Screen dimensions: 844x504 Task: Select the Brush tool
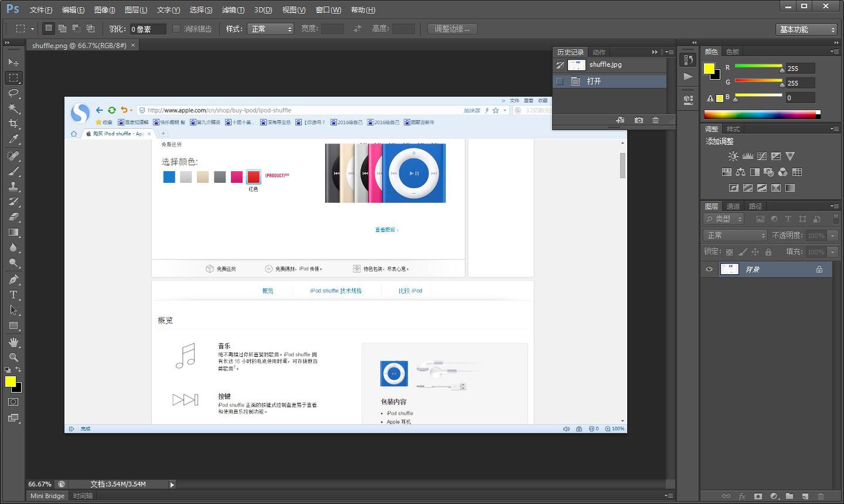(x=13, y=171)
